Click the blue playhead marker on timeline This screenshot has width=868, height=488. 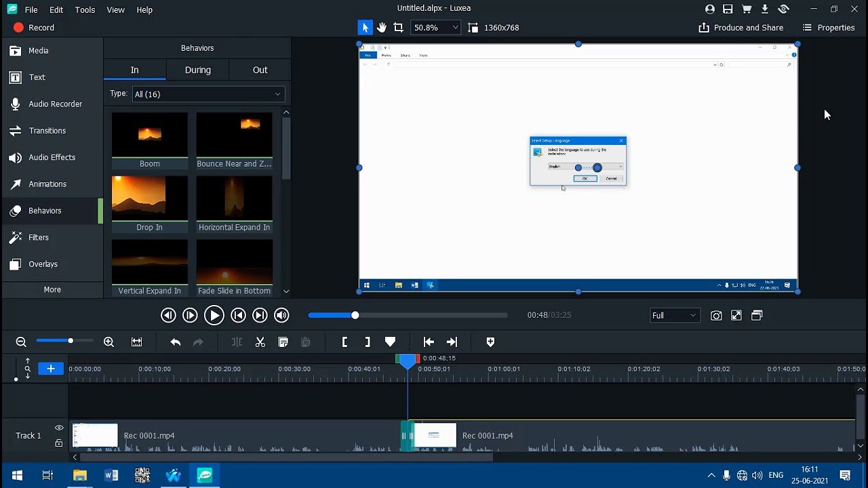point(408,361)
